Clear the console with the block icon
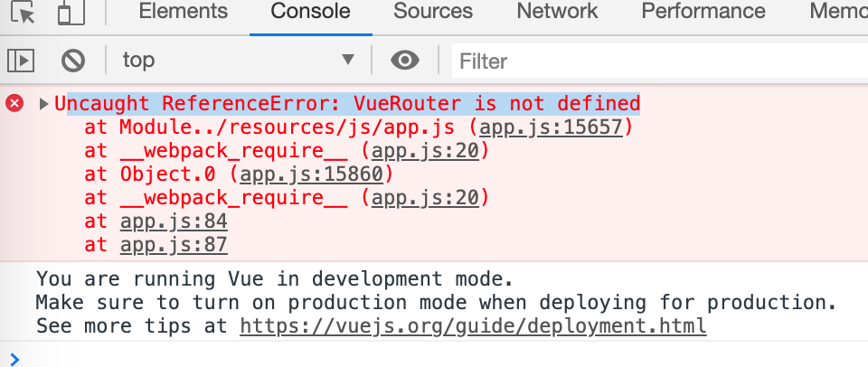Screen dimensions: 868x367 tap(72, 61)
